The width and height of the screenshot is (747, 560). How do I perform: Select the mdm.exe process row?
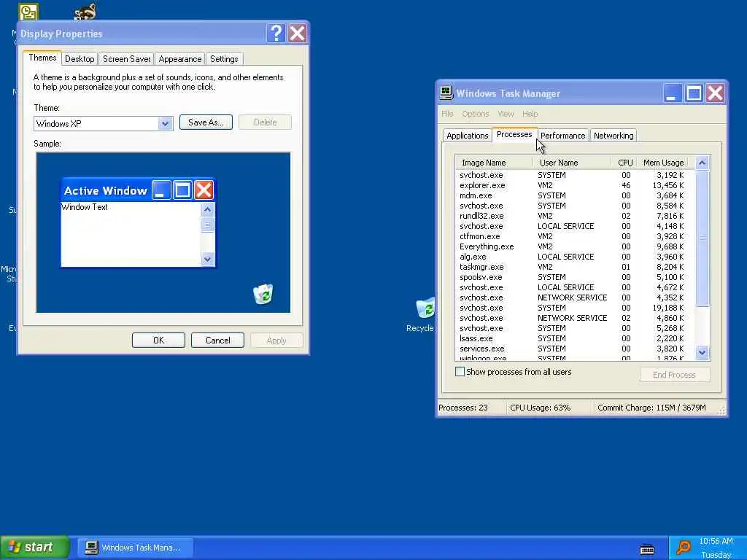tap(575, 195)
